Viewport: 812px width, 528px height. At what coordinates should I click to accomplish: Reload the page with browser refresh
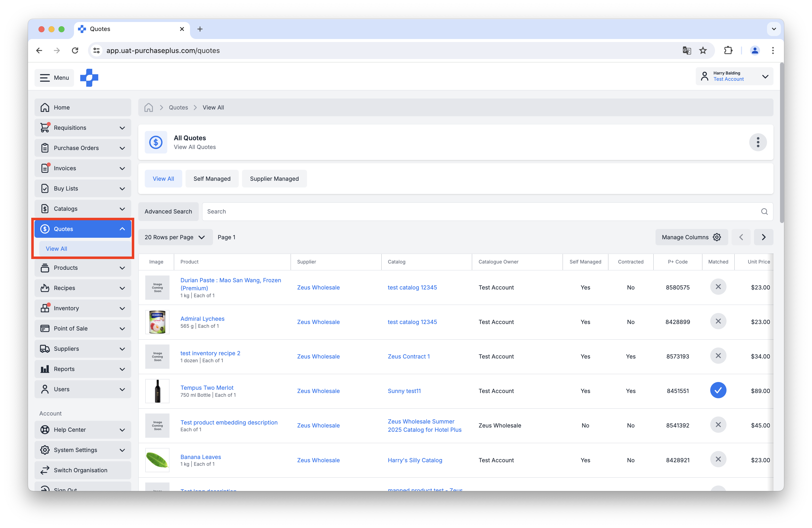point(75,50)
